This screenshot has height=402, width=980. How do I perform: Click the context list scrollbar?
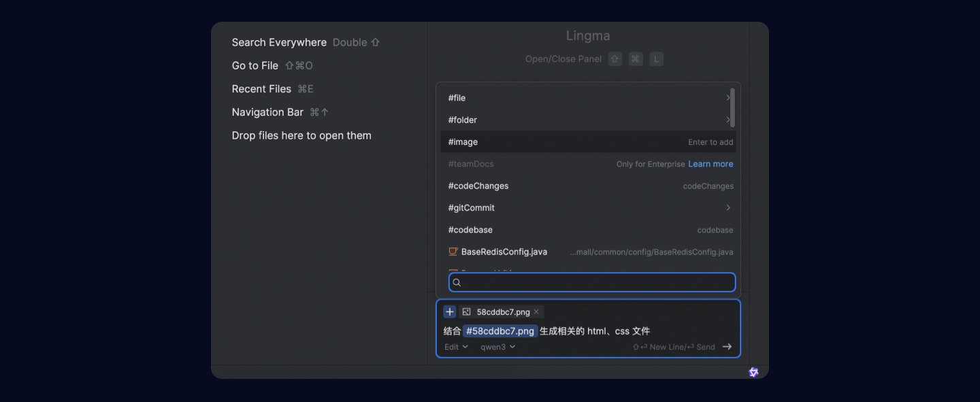[x=732, y=107]
